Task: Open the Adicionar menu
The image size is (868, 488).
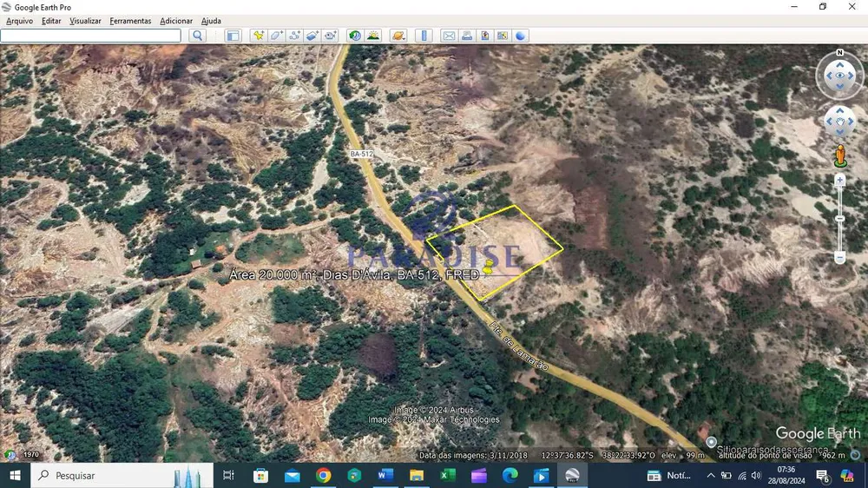Action: pos(176,21)
